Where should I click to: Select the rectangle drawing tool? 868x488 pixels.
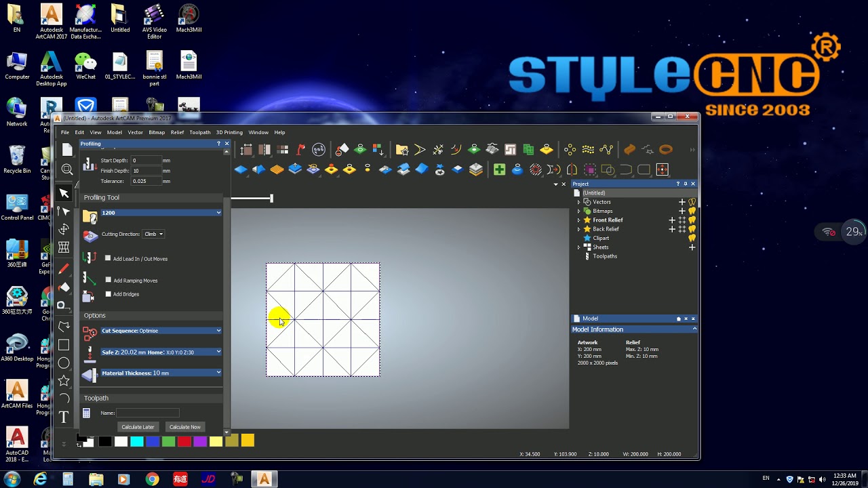[64, 345]
